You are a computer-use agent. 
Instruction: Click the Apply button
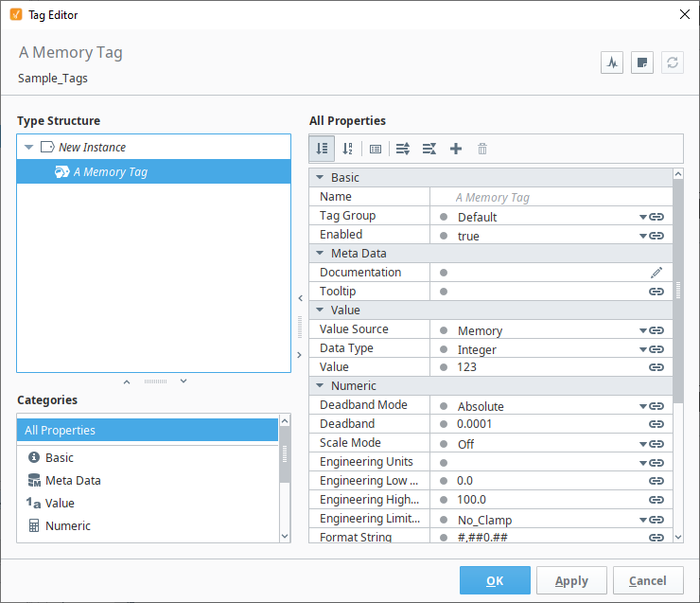point(571,580)
